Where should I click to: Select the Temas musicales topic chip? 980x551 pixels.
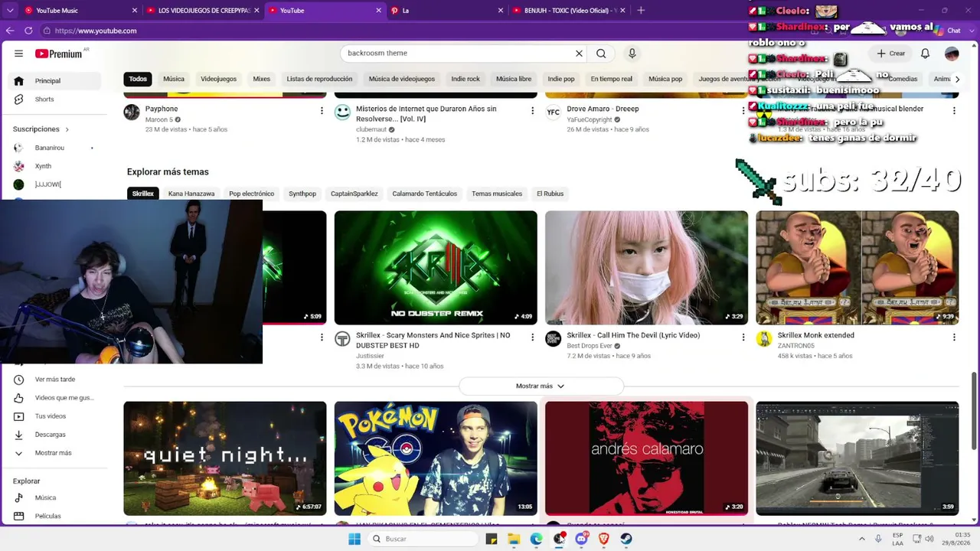(x=497, y=194)
